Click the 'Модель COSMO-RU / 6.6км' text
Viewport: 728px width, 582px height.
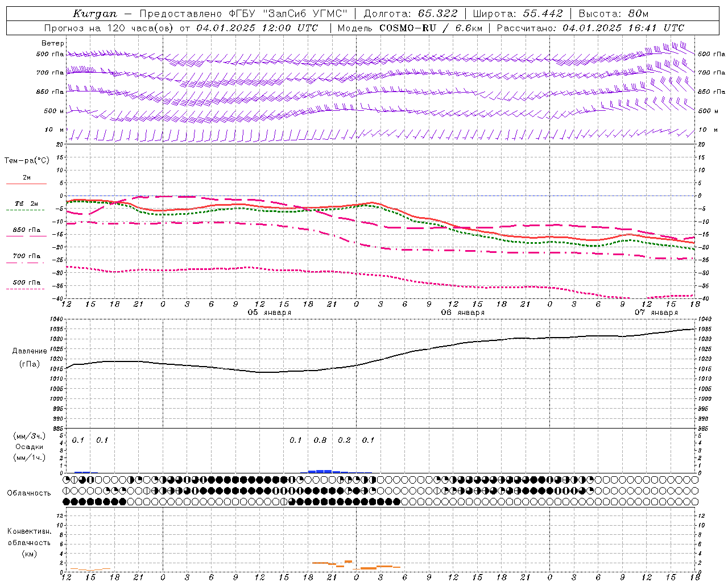pos(409,28)
